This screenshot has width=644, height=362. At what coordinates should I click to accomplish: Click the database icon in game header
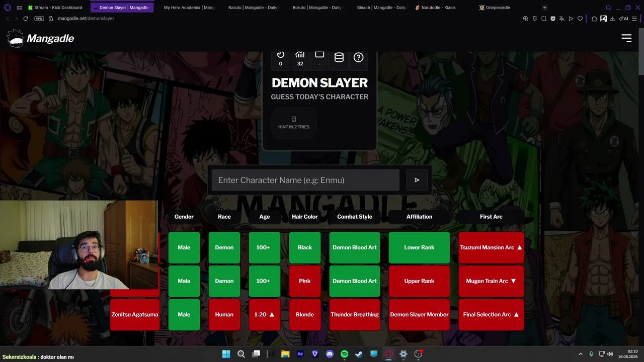click(x=339, y=58)
